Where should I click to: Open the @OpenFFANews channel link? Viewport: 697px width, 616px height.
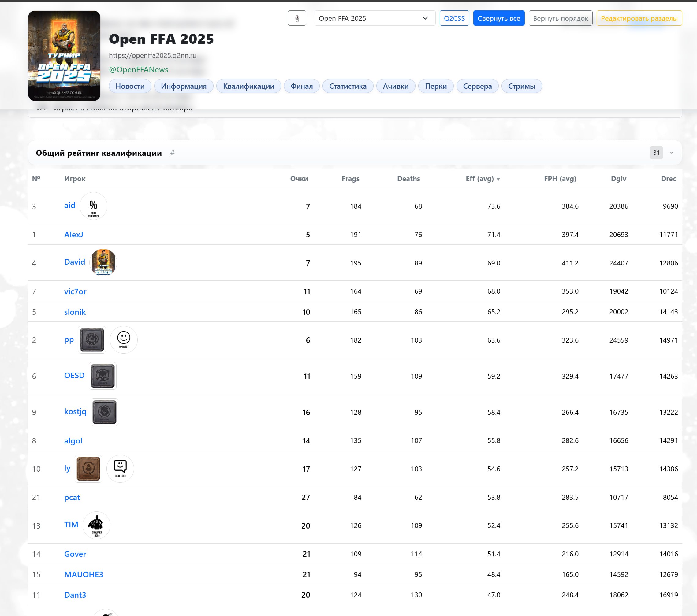[x=138, y=69]
